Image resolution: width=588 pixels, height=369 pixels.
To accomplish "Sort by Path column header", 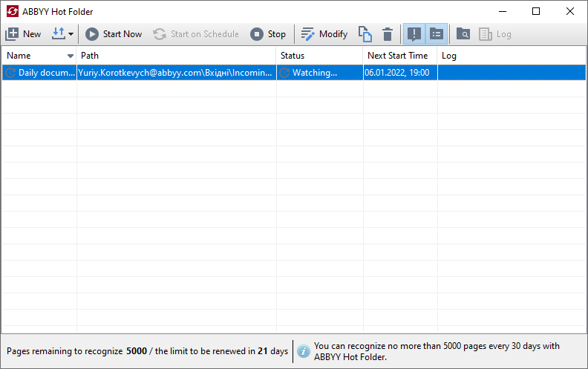I will (x=176, y=56).
